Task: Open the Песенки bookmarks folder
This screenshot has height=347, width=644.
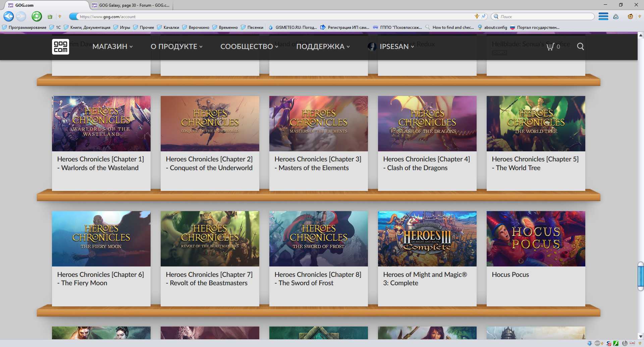Action: (252, 28)
